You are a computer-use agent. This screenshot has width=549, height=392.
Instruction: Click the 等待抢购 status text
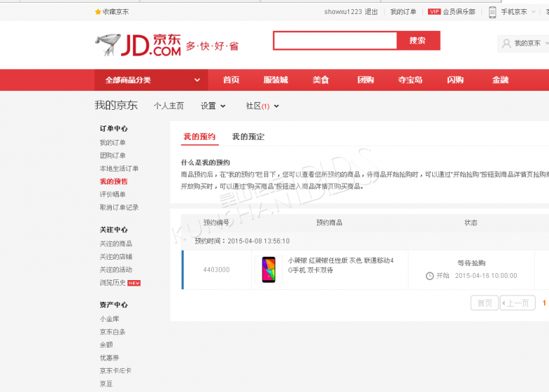(472, 263)
